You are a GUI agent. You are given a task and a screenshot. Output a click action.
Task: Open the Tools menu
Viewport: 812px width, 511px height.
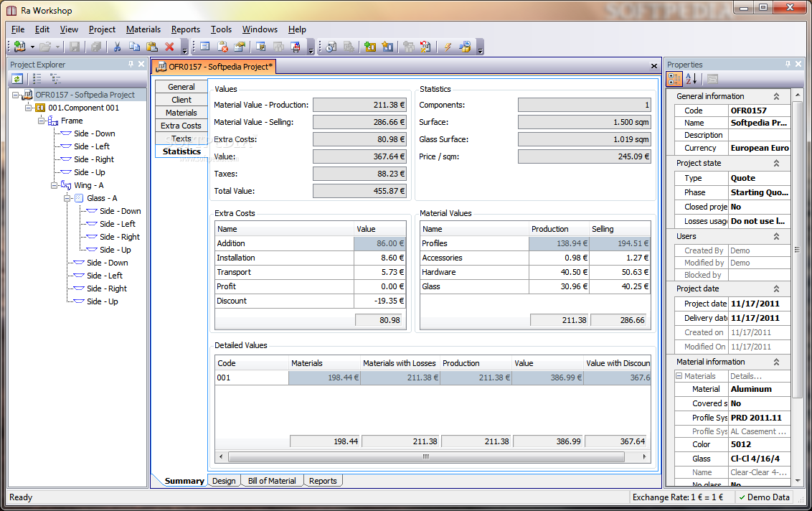click(221, 29)
